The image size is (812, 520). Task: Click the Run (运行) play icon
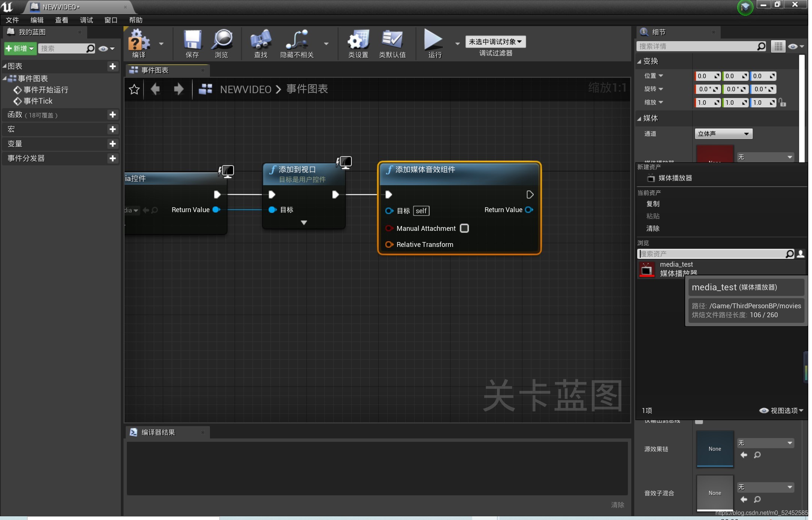click(x=434, y=40)
